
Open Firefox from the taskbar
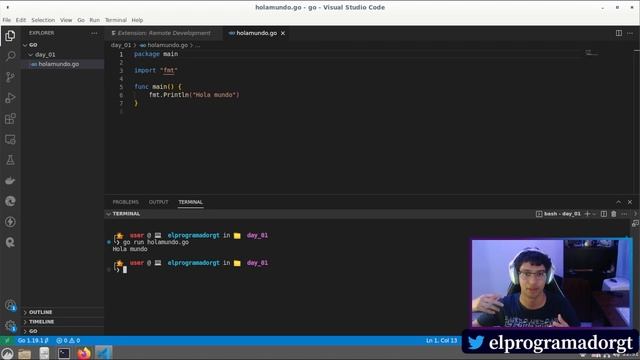click(x=84, y=353)
